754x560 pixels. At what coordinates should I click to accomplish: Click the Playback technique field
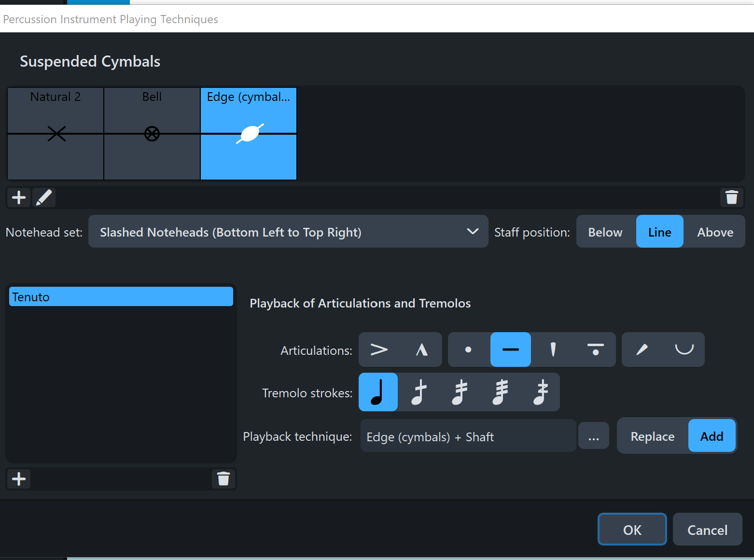click(x=468, y=436)
